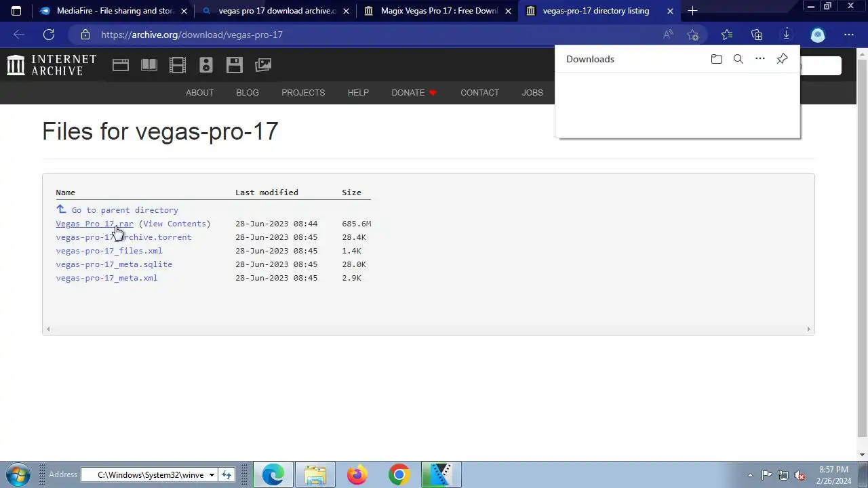Image resolution: width=868 pixels, height=488 pixels.
Task: Open vegas-pro-17_meta.sqlite link
Action: (x=114, y=264)
